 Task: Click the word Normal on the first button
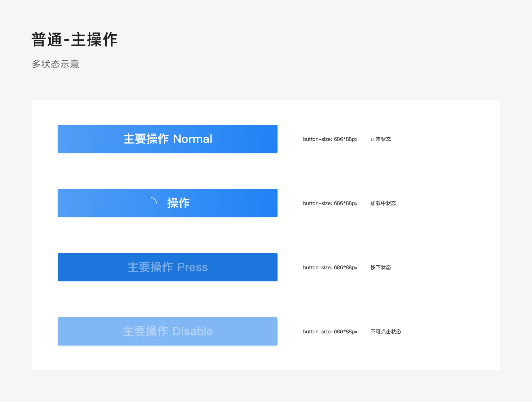[193, 139]
